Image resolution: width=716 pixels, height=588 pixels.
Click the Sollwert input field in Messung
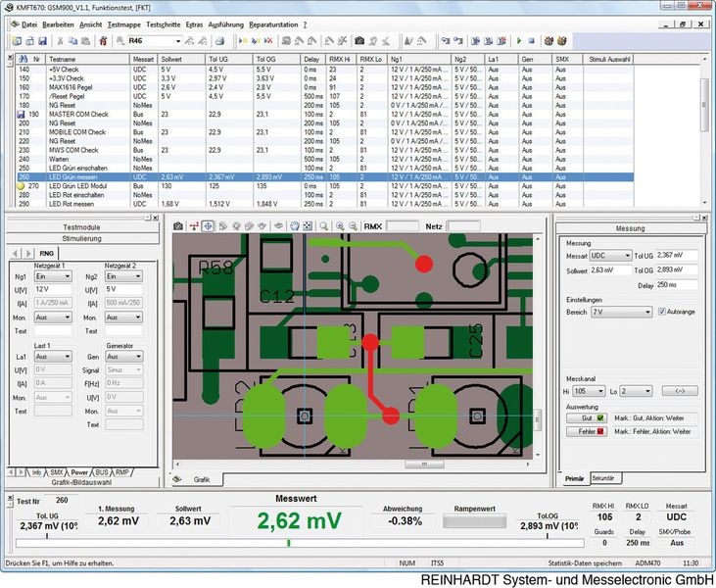pyautogui.click(x=610, y=269)
